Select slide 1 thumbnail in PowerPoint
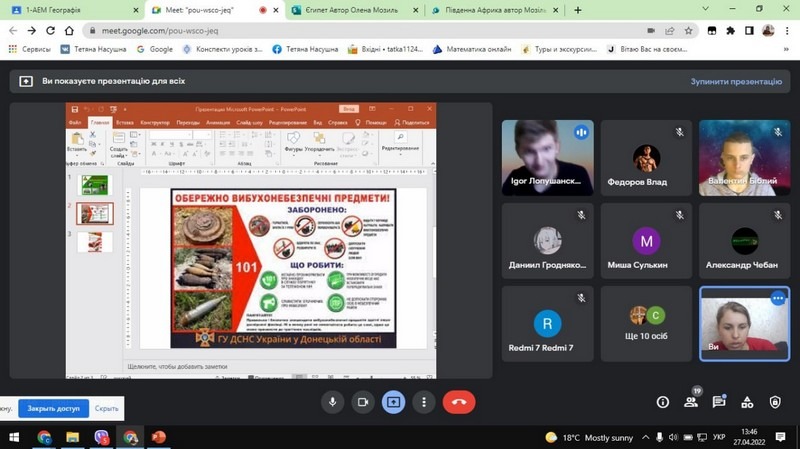 click(95, 185)
